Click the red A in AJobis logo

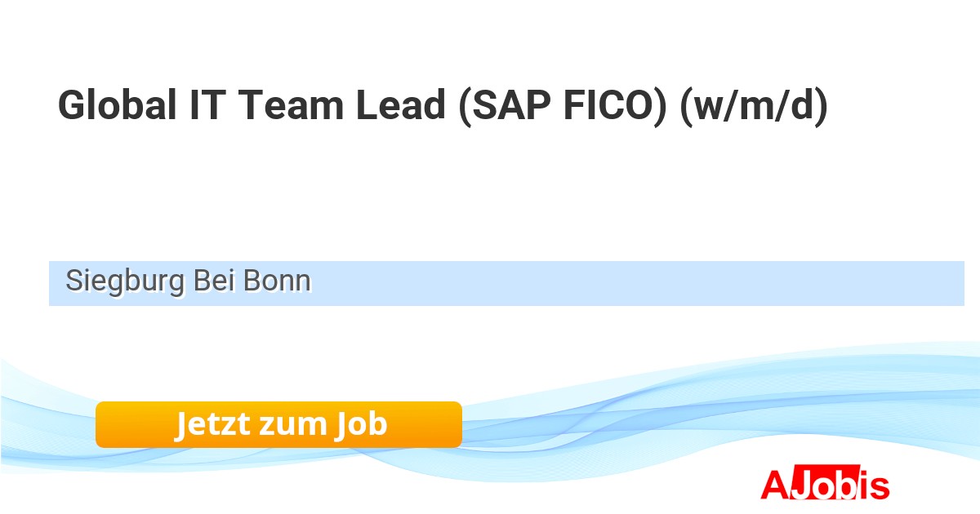(x=773, y=485)
